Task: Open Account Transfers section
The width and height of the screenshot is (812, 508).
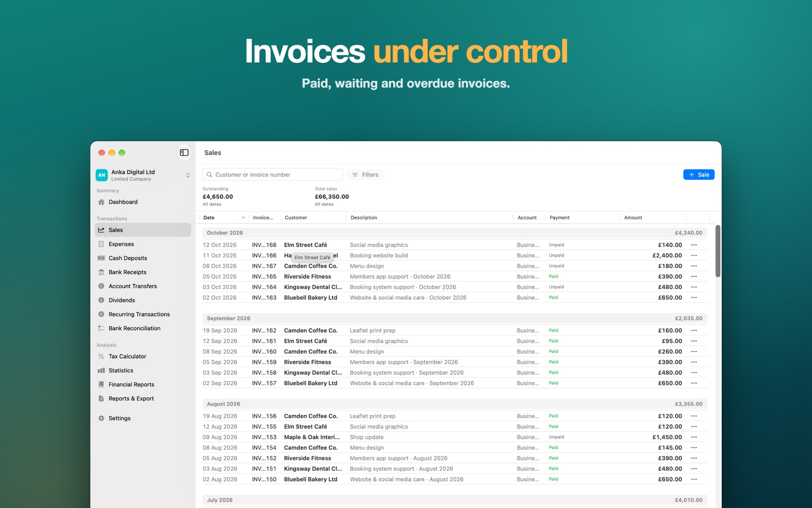Action: coord(143,287)
